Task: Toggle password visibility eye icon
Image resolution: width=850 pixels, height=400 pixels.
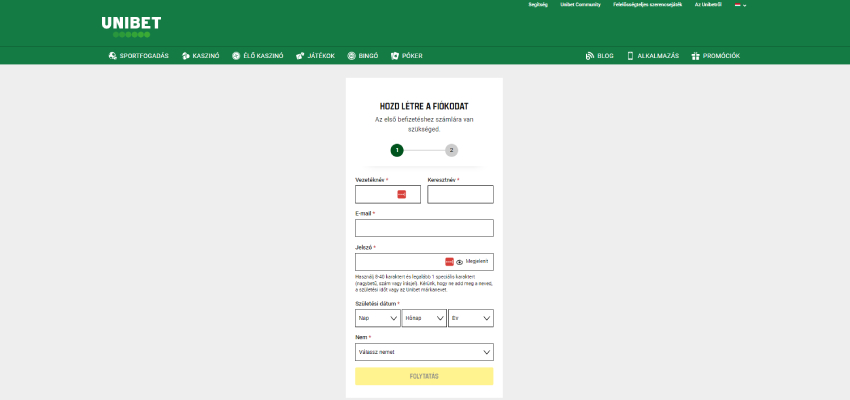Action: click(460, 262)
